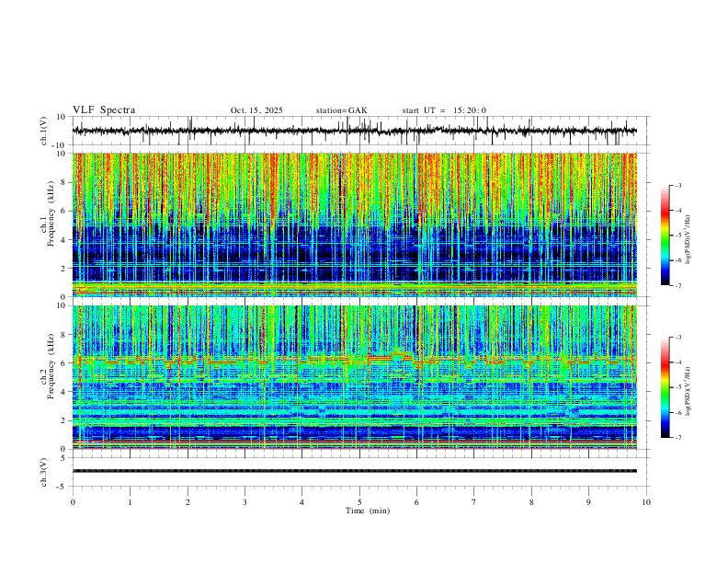Viewport: 728px width, 563px height.
Task: Click the "Time (min)" axis label
Action: (x=368, y=511)
